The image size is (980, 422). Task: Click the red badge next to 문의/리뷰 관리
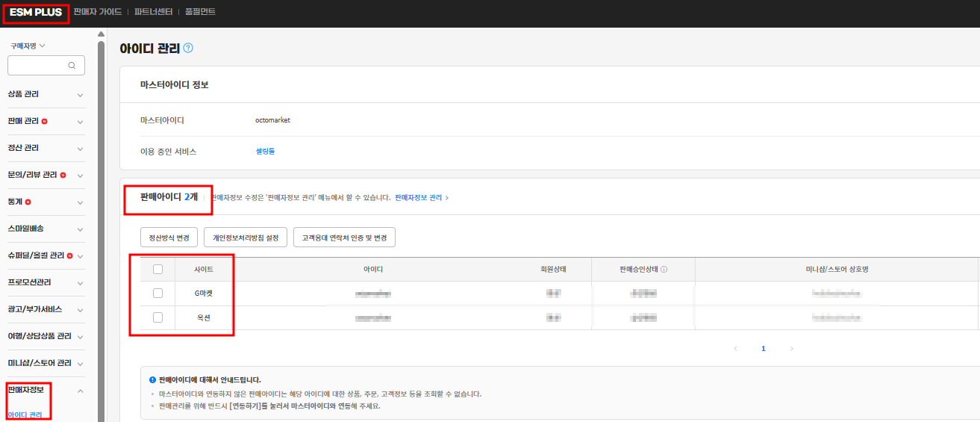point(63,175)
